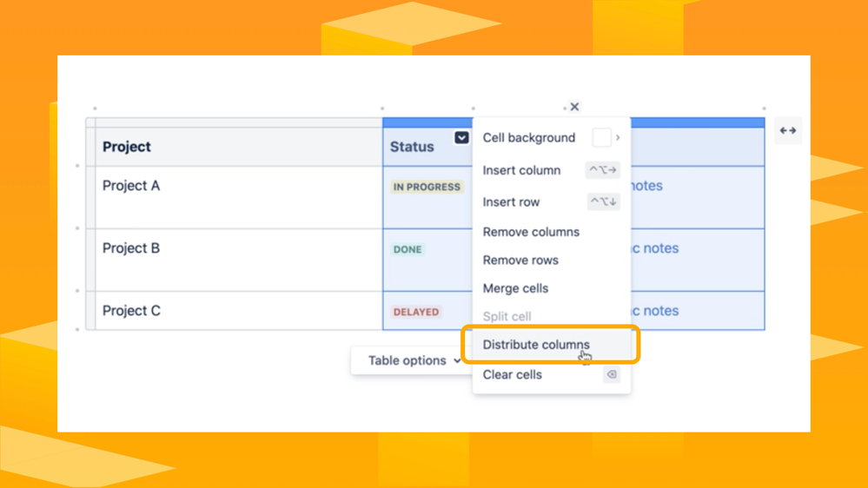Open the Table options dropdown
868x488 pixels.
pos(414,360)
